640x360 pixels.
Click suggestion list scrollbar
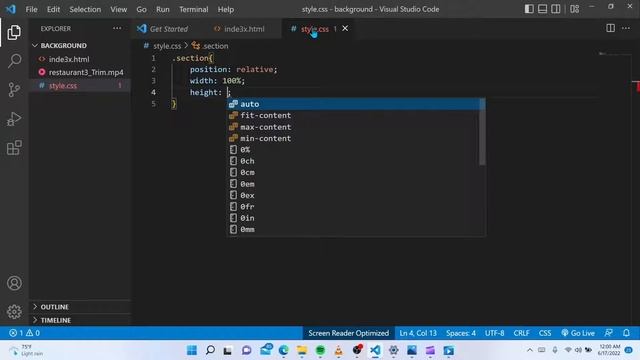point(482,132)
